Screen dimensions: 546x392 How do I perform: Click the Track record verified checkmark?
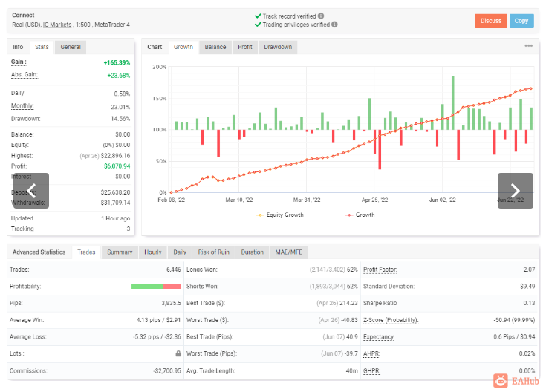point(258,15)
